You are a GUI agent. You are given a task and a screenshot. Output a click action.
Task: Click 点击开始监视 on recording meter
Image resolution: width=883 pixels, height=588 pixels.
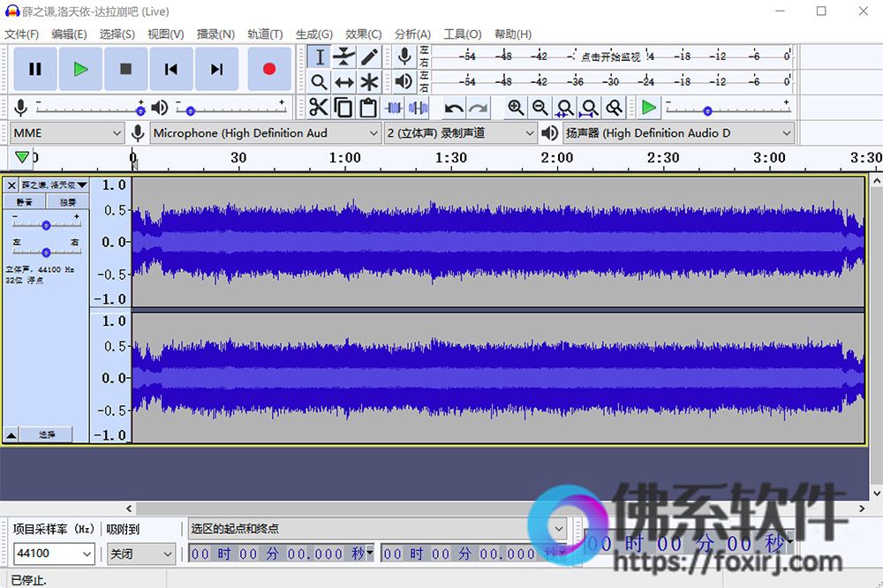[611, 57]
